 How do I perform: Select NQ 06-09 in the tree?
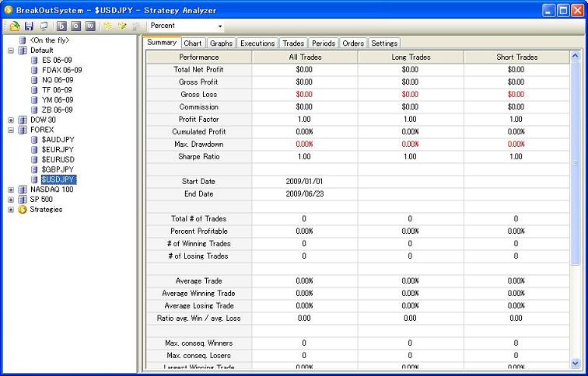point(58,80)
